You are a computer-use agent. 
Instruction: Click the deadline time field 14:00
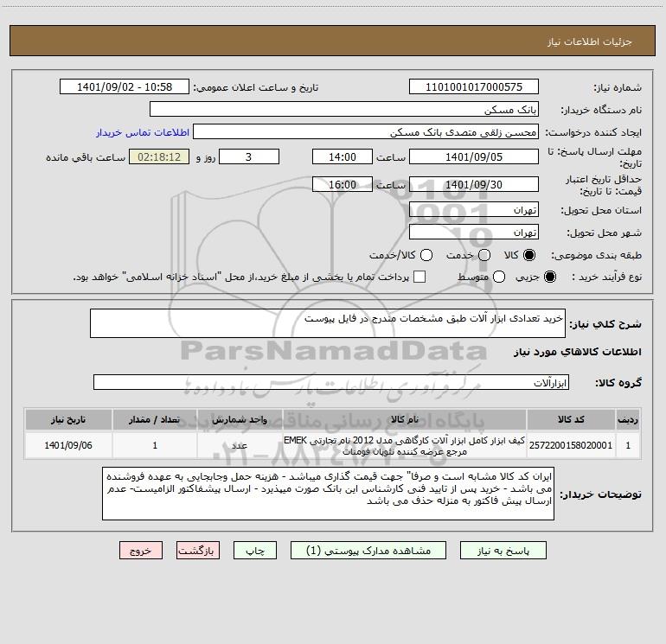(343, 156)
